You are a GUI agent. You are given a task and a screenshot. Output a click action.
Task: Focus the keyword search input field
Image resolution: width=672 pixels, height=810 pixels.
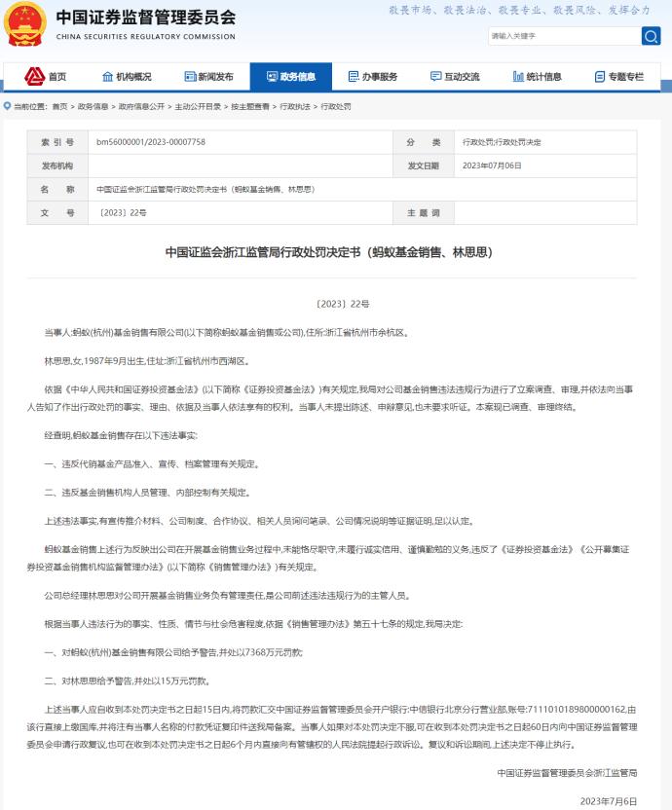(x=565, y=36)
